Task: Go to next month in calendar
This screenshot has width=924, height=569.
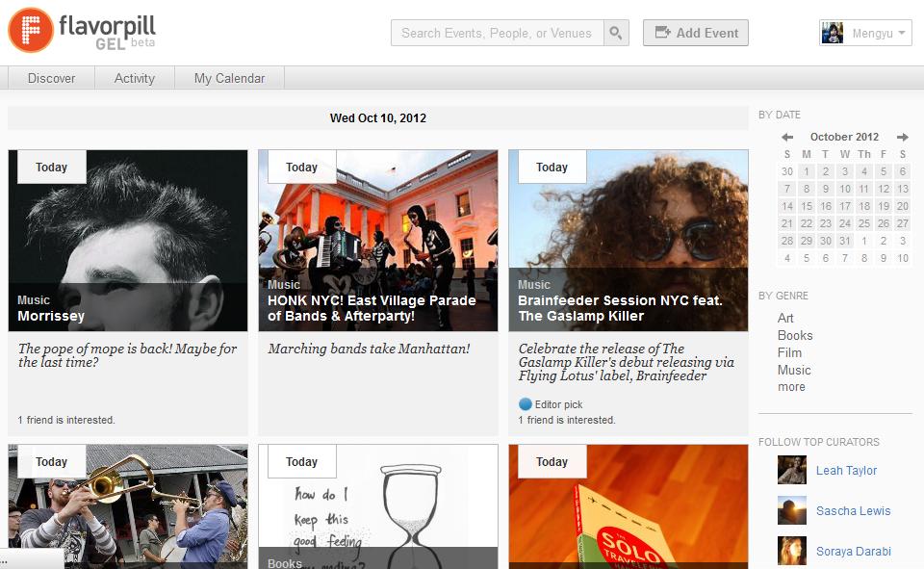Action: [902, 137]
